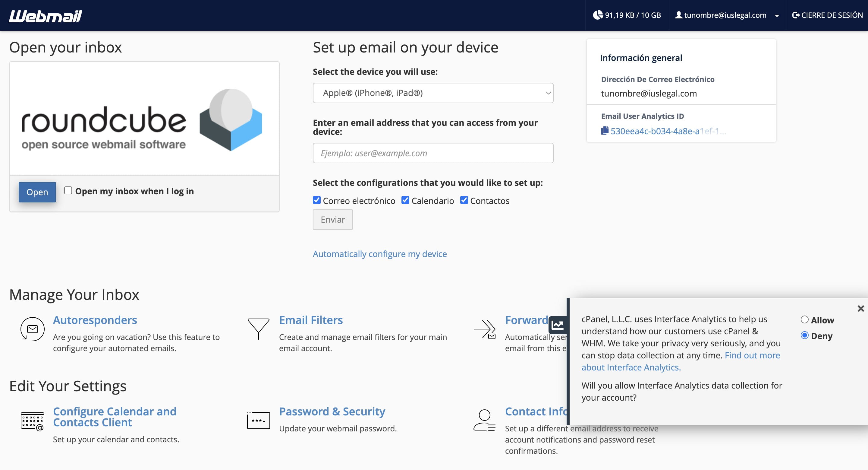Click the Autoresponders envelope icon

pyautogui.click(x=32, y=329)
